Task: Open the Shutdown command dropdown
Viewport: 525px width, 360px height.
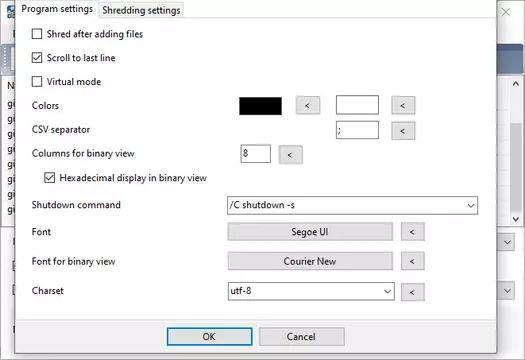Action: 471,205
